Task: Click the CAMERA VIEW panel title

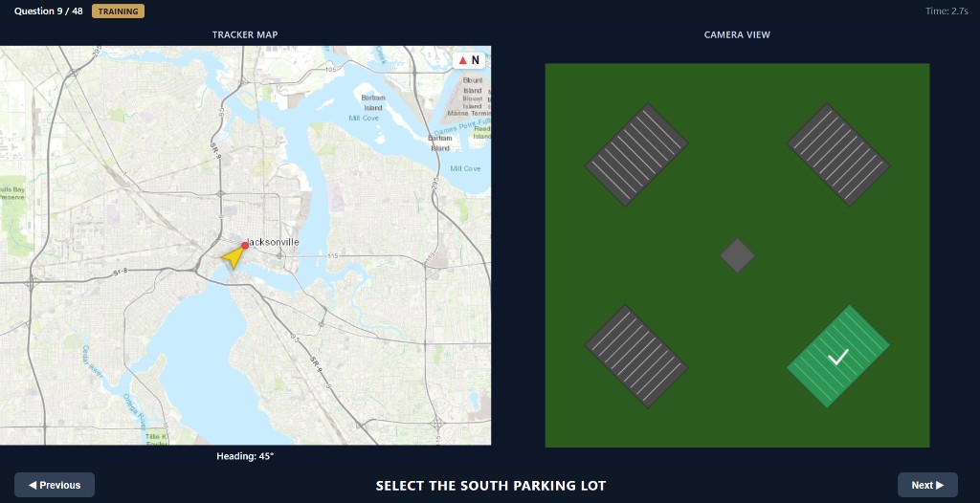Action: pyautogui.click(x=737, y=34)
